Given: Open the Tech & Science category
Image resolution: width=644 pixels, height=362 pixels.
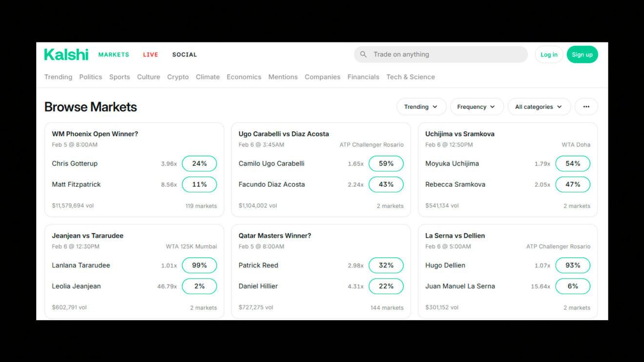Looking at the screenshot, I should point(410,77).
